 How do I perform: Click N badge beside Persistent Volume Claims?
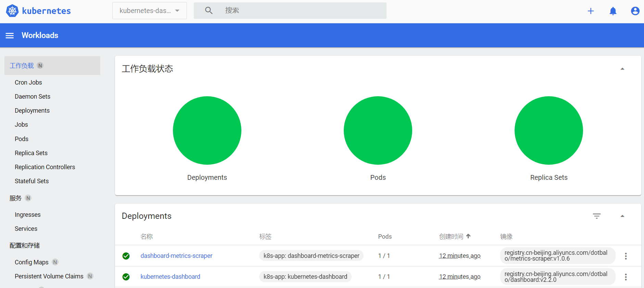(x=90, y=276)
